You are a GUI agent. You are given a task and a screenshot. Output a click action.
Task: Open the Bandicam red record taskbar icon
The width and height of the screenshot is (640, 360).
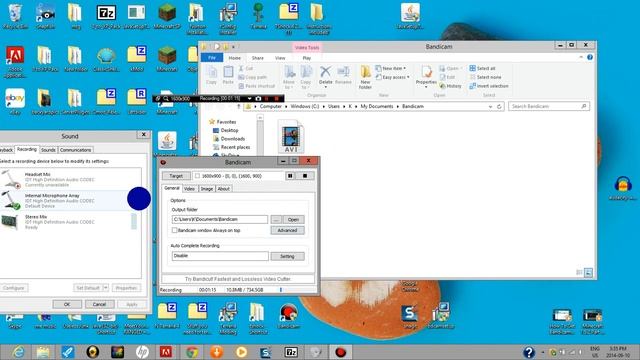[340, 352]
